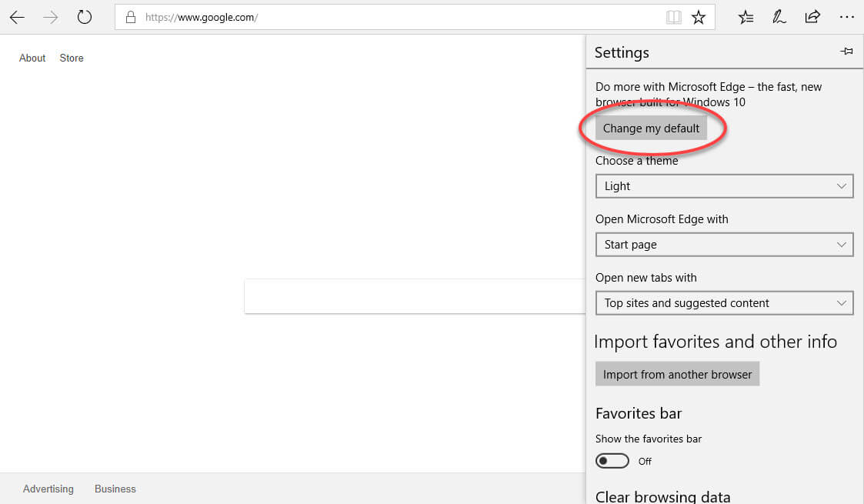This screenshot has height=504, width=864.
Task: Toggle the Show the favorites bar switch
Action: [x=612, y=461]
